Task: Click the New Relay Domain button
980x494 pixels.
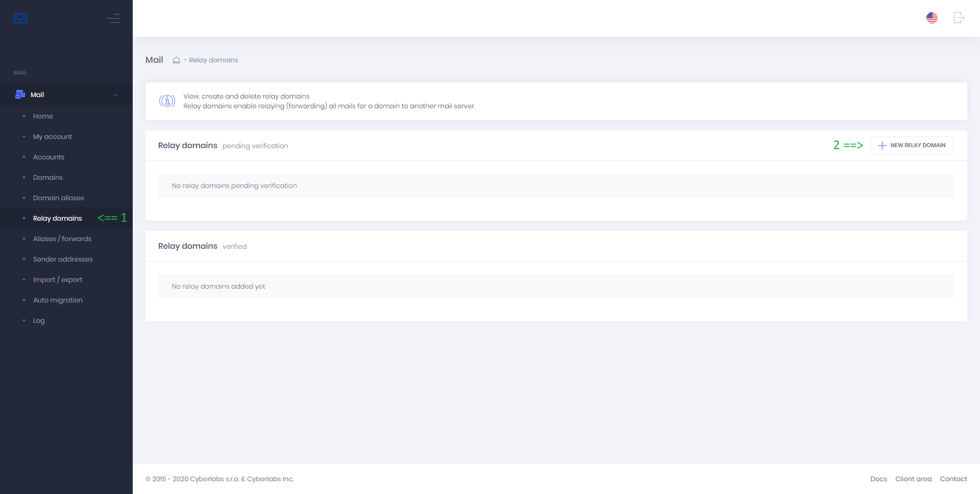Action: [912, 146]
